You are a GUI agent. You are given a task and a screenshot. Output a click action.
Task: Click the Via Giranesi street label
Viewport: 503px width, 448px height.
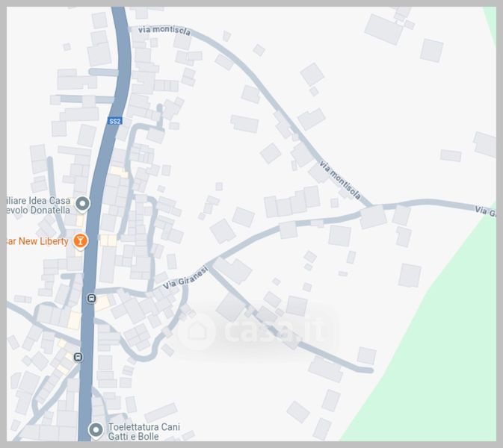click(x=185, y=279)
